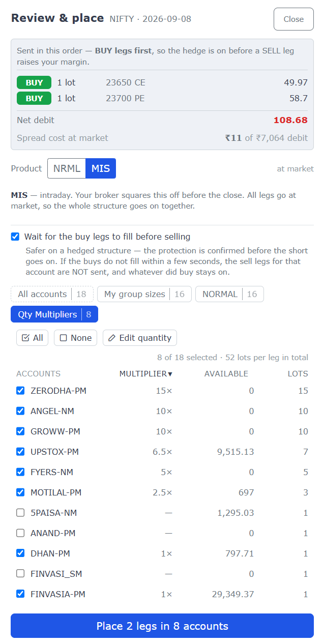Viewport: 324px width, 644px height.
Task: Uncheck ZERODHA-PM account checkbox
Action: 20,391
